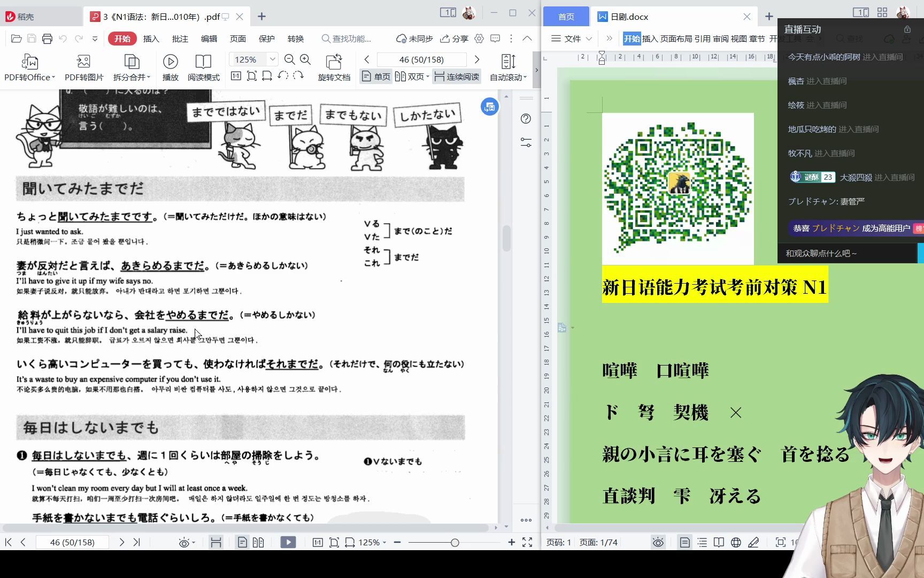Open the 插入 tab in PDF ribbon
The width and height of the screenshot is (924, 578).
(151, 39)
